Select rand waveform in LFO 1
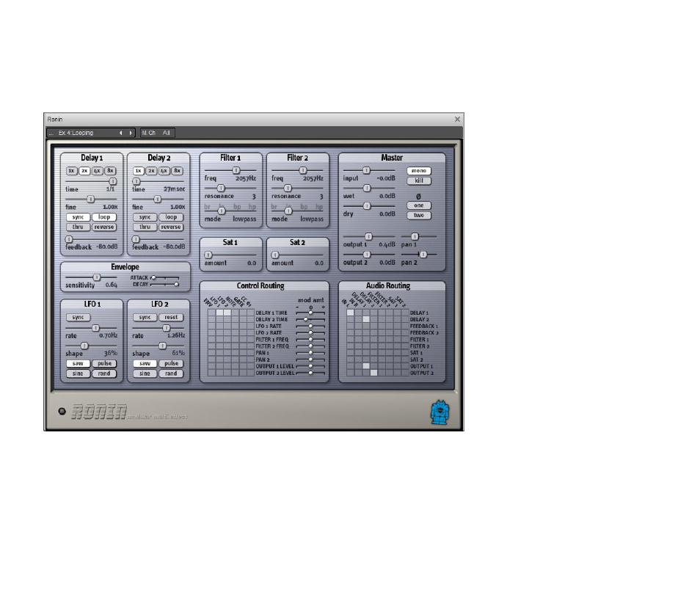 (x=104, y=373)
